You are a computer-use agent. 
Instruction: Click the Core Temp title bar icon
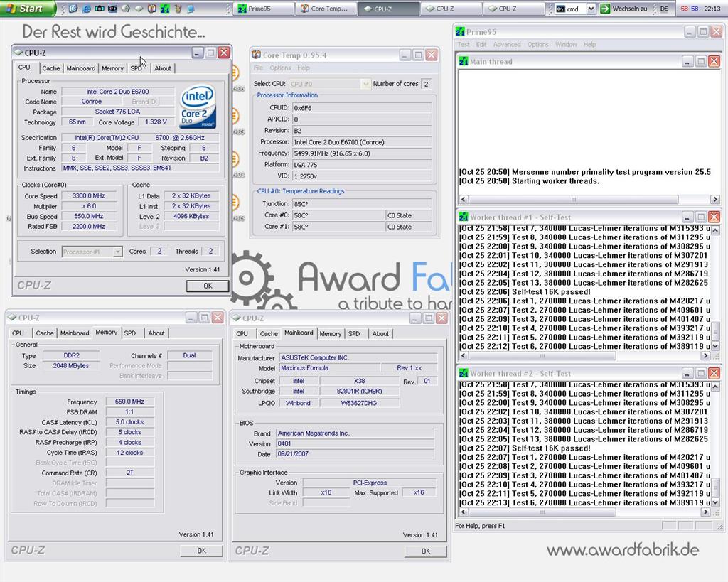(x=257, y=55)
